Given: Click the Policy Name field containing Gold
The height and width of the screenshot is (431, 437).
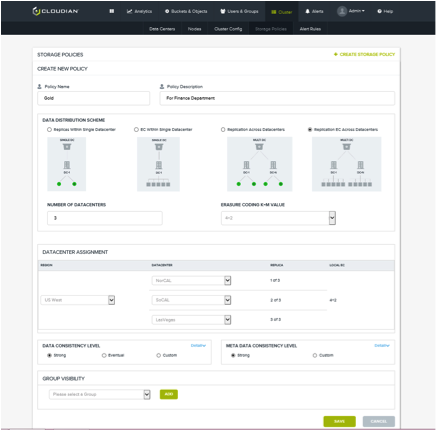Looking at the screenshot, I should tap(93, 98).
